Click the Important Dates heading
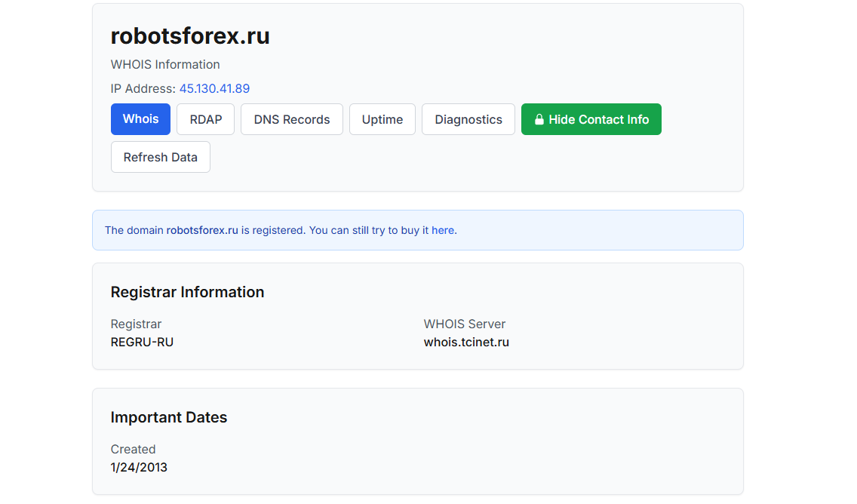 168,418
